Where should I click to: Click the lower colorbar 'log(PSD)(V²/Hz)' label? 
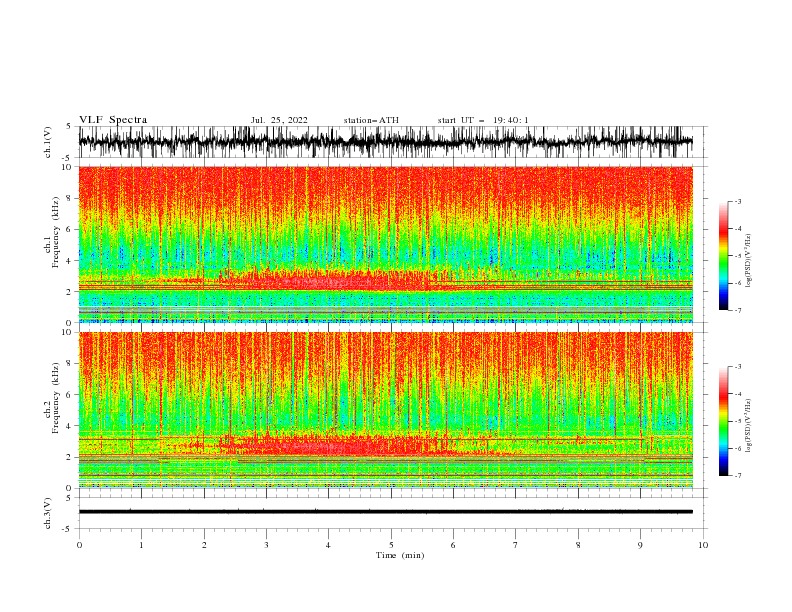[750, 425]
